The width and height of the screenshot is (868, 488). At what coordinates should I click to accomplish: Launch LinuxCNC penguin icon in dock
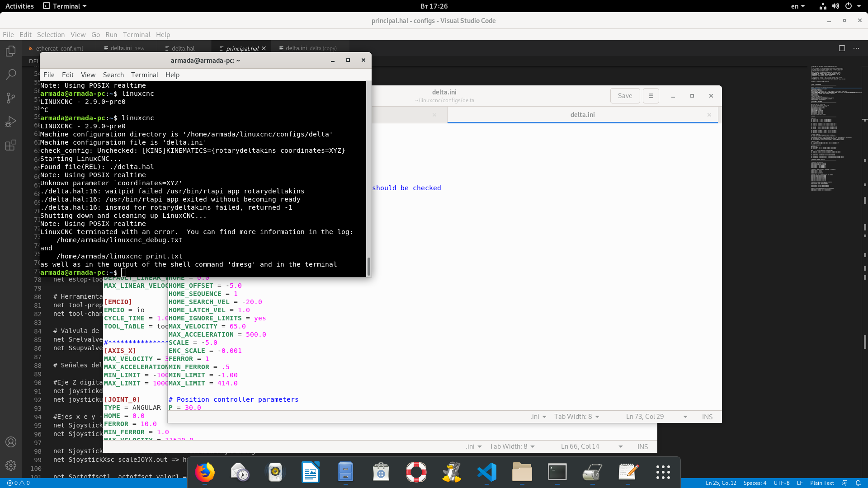click(x=452, y=473)
